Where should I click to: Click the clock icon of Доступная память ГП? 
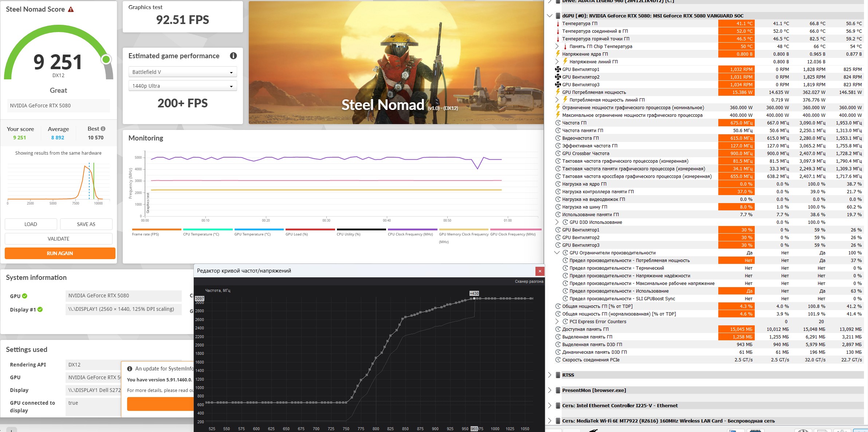tap(558, 329)
